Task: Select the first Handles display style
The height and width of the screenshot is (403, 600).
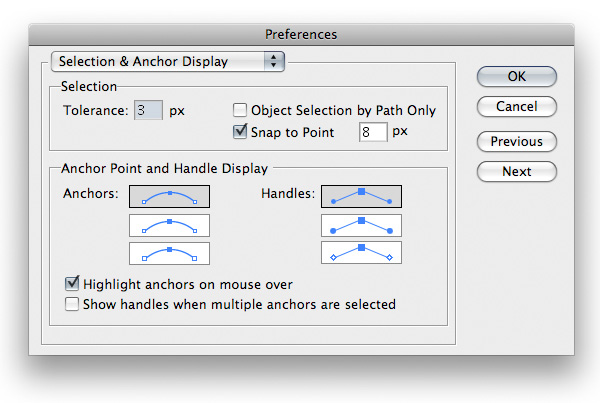Action: point(360,197)
